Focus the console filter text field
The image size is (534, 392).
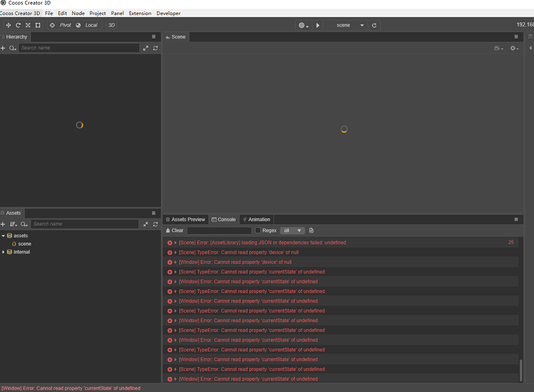(219, 231)
